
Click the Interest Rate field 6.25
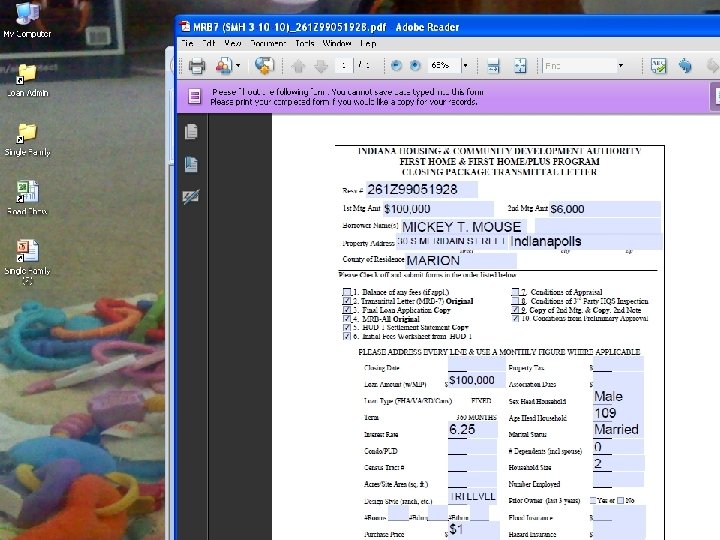click(472, 430)
